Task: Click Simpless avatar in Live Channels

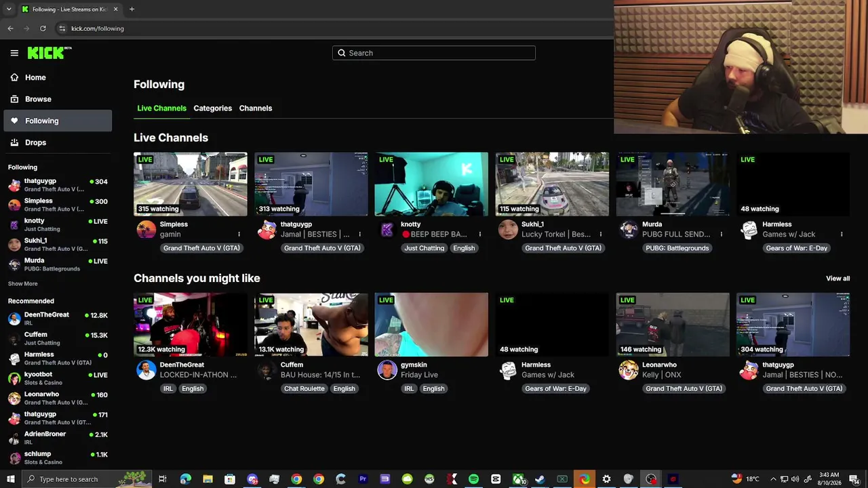Action: click(x=146, y=230)
